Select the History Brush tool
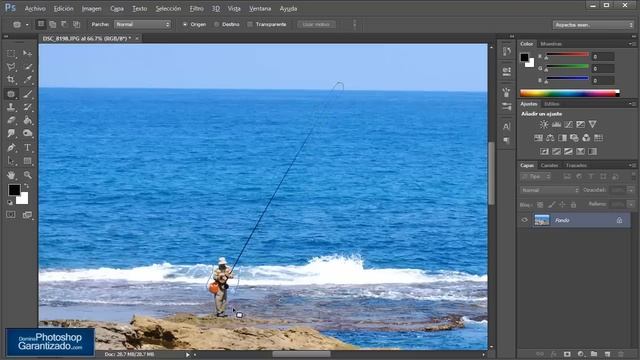 27,107
